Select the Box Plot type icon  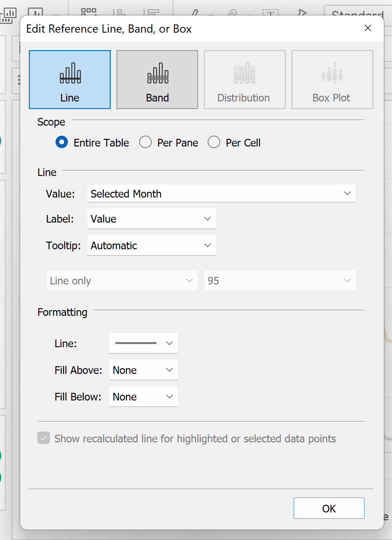[332, 80]
